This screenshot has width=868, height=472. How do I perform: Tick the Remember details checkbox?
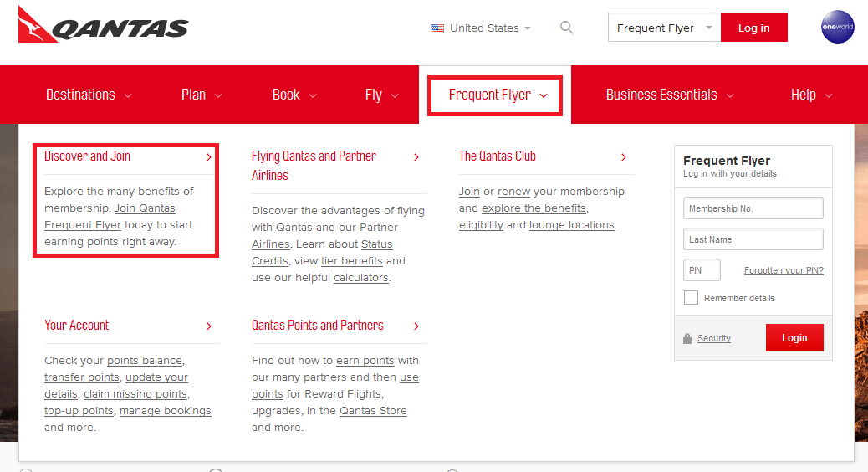tap(691, 297)
